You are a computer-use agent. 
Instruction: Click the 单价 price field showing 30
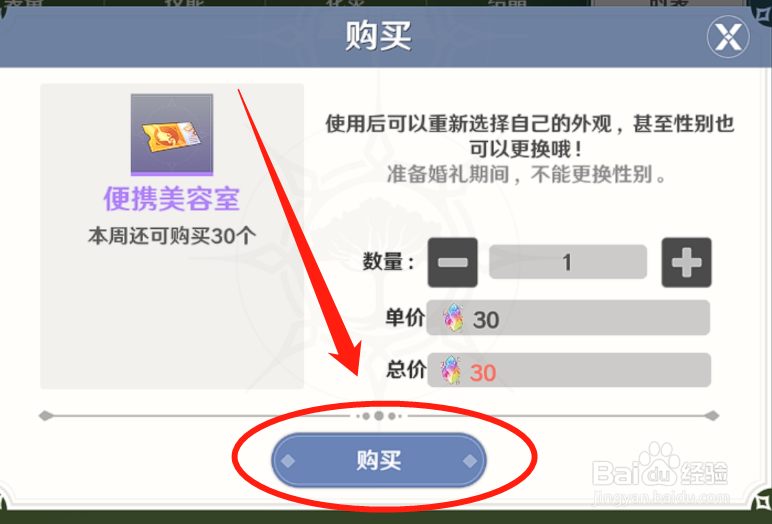pos(568,318)
